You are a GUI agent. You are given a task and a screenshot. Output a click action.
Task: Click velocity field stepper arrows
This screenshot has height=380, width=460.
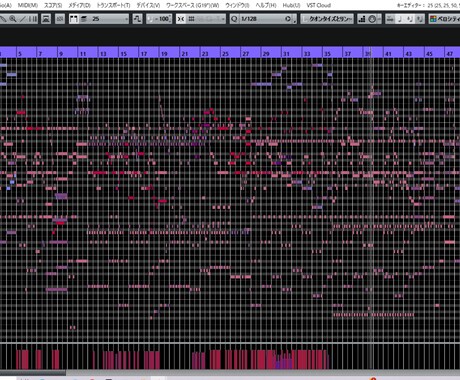pos(171,19)
